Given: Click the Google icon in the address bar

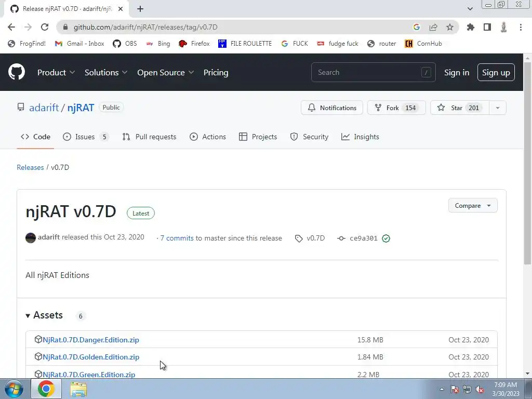Looking at the screenshot, I should click(x=417, y=27).
